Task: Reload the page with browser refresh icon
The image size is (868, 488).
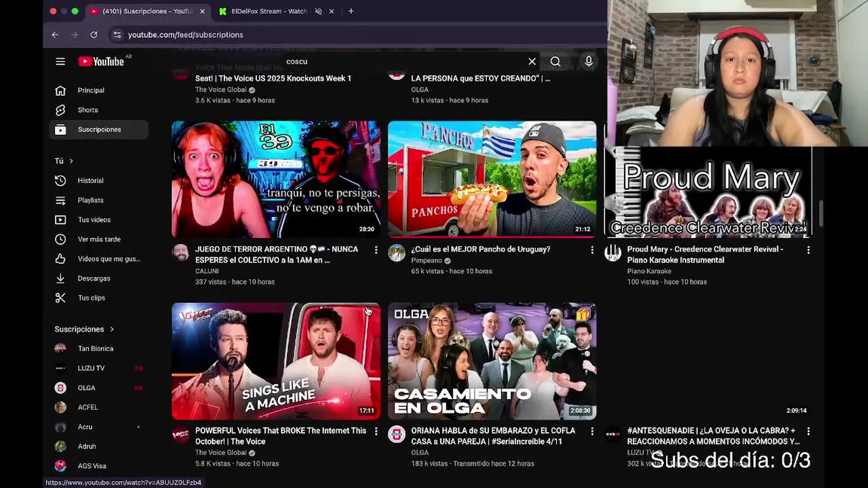Action: point(94,35)
